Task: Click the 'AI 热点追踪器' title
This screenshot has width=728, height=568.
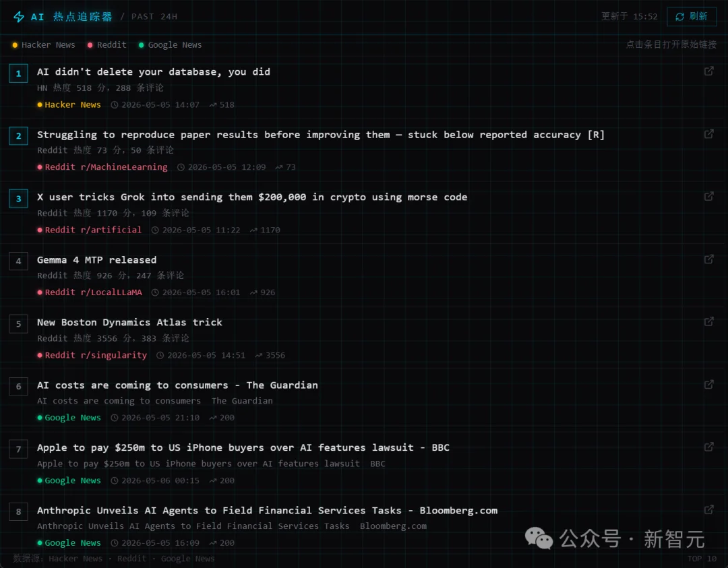Action: pyautogui.click(x=72, y=17)
